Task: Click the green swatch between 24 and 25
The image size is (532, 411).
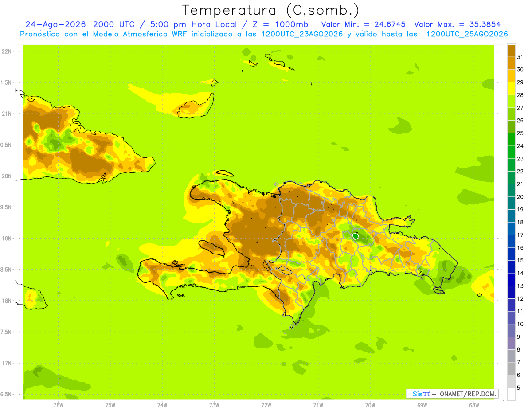Action: (511, 139)
